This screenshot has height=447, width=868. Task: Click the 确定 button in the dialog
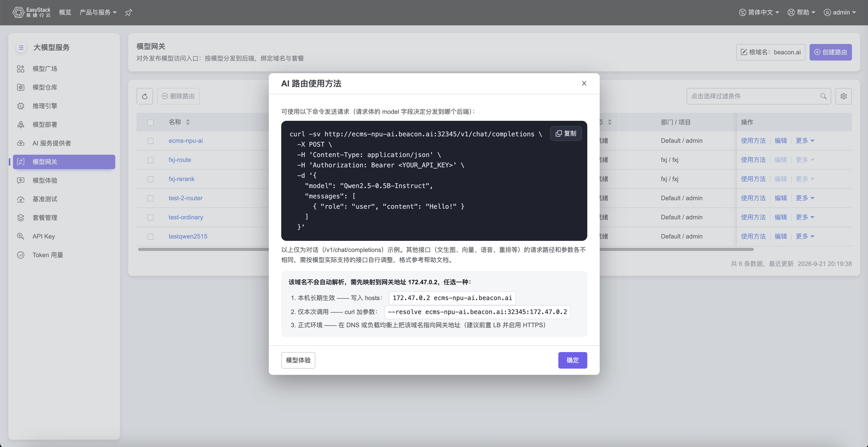(573, 360)
